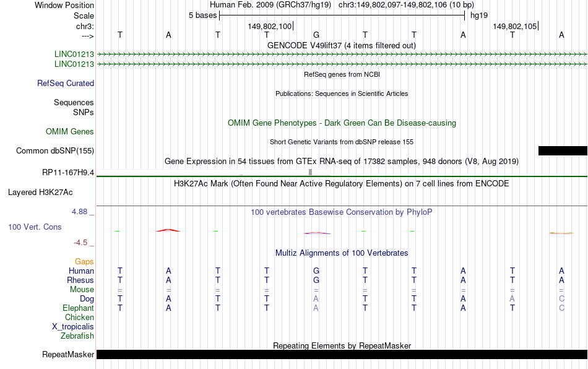
Task: Click the Scale label
Action: [84, 15]
